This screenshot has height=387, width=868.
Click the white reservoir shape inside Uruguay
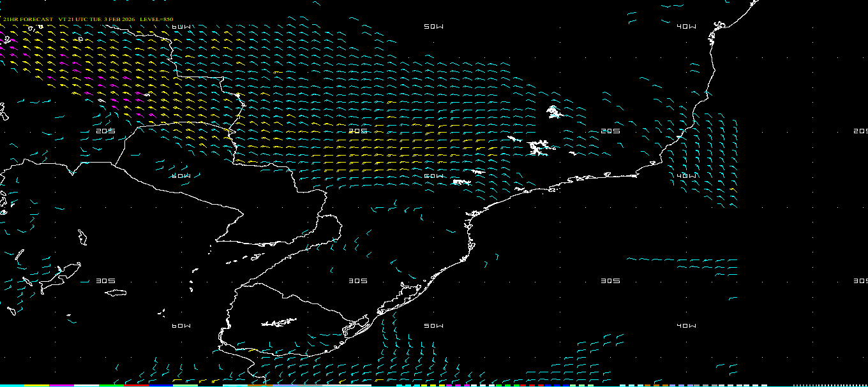tap(279, 323)
